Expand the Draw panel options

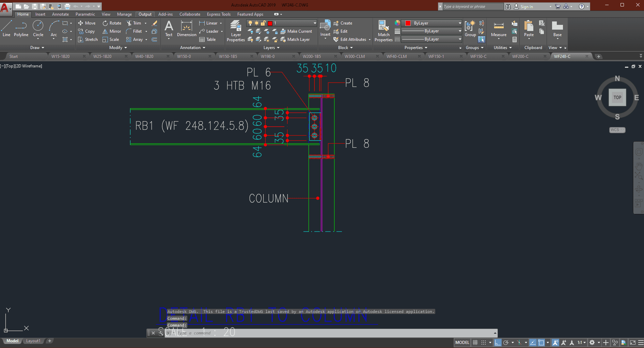pyautogui.click(x=37, y=48)
